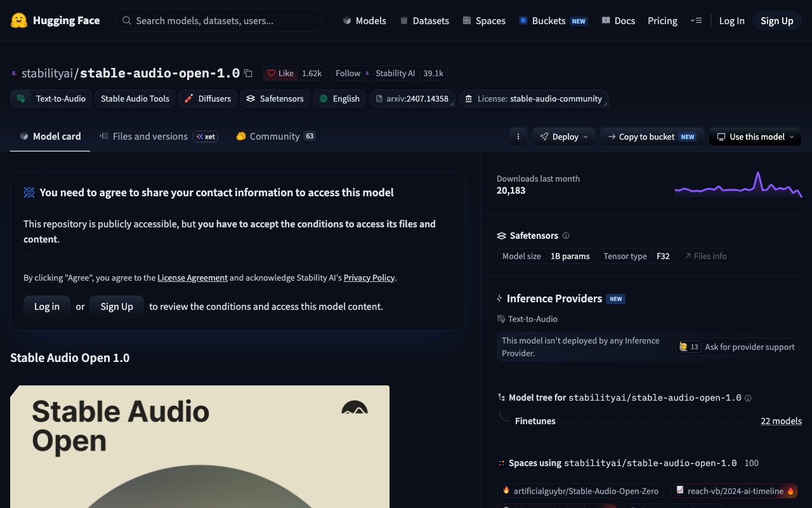View the 1.62k likes count
This screenshot has height=508, width=812.
(x=311, y=73)
